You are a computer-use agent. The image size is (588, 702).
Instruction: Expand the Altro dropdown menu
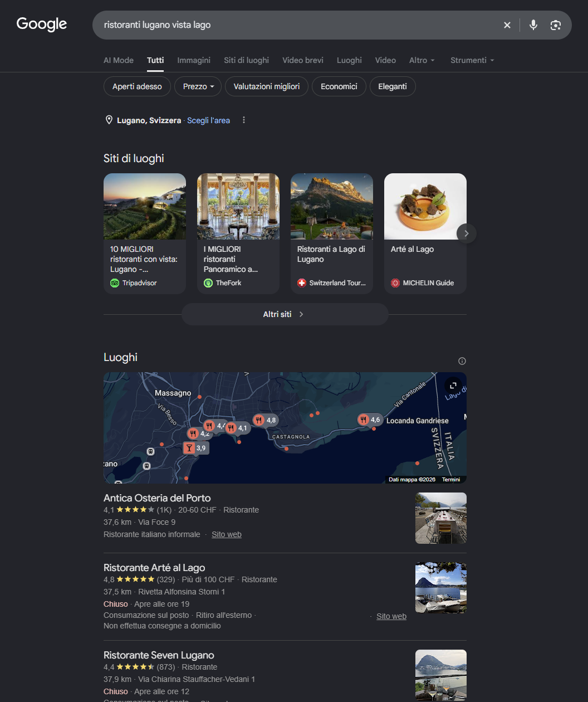click(x=422, y=60)
